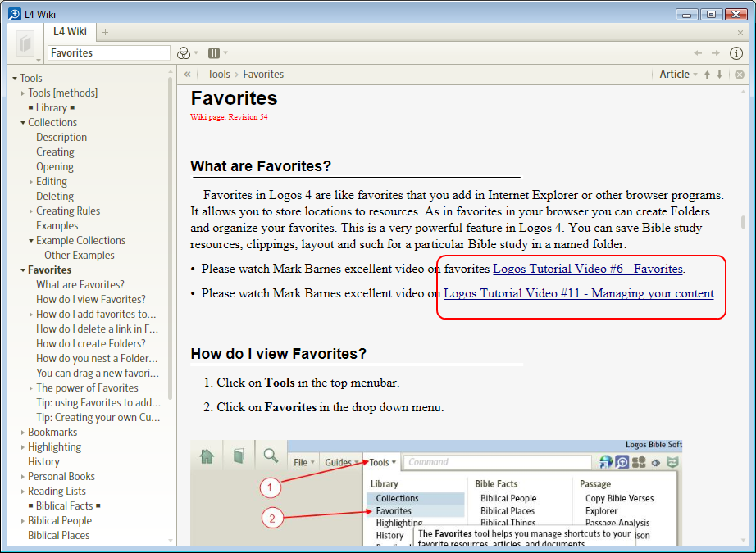Go to How do I view Favorites? entry
Viewport: 756px width, 553px height.
pos(91,299)
